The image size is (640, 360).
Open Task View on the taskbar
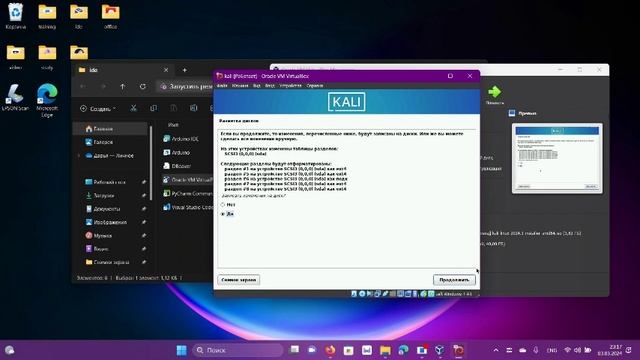tap(294, 350)
